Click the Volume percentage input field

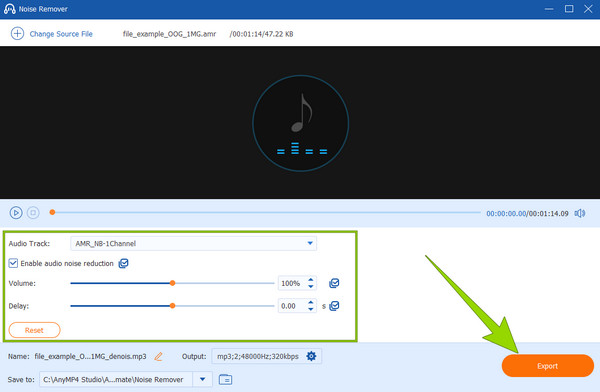293,283
